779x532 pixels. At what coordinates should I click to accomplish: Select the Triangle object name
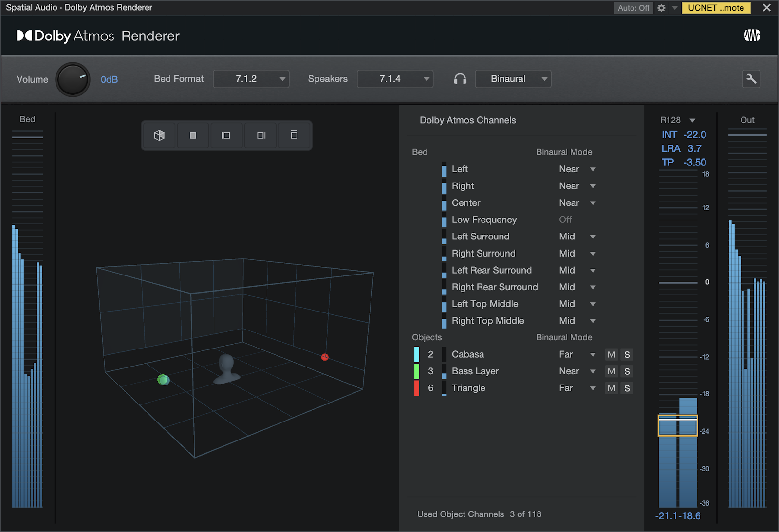point(468,388)
